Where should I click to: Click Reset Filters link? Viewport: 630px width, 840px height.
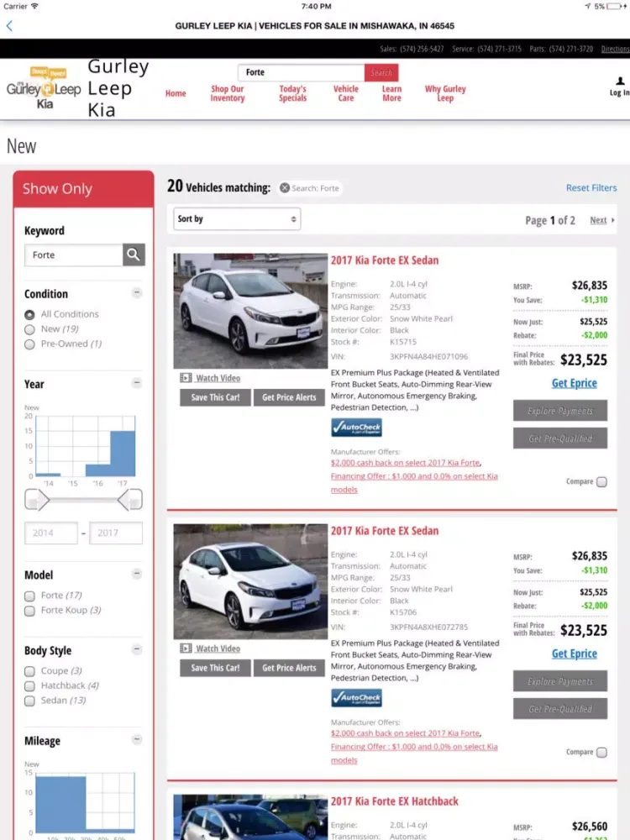pyautogui.click(x=591, y=188)
